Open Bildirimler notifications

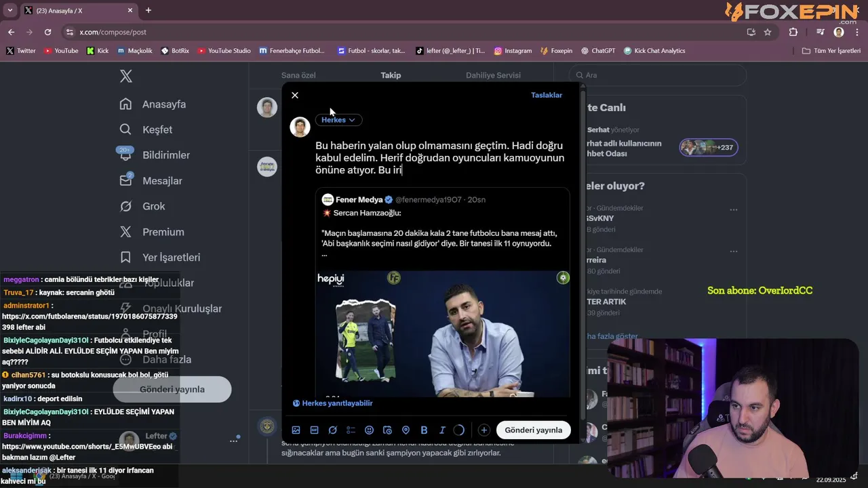(155, 155)
